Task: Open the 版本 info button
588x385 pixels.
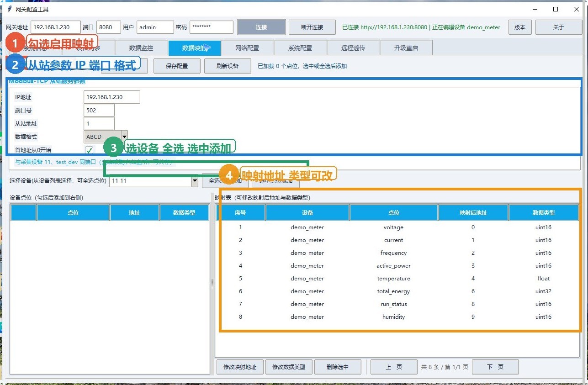Action: coord(520,27)
